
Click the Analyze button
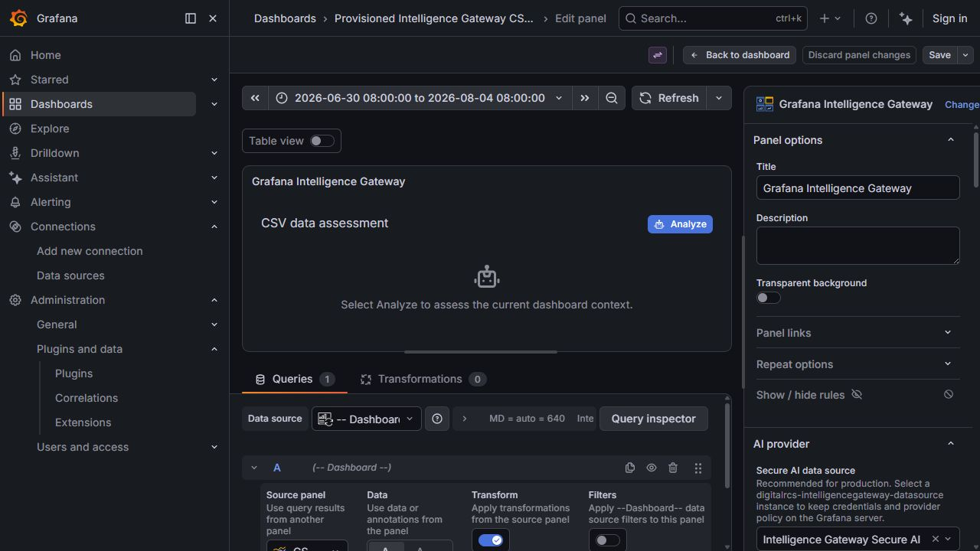(x=680, y=224)
